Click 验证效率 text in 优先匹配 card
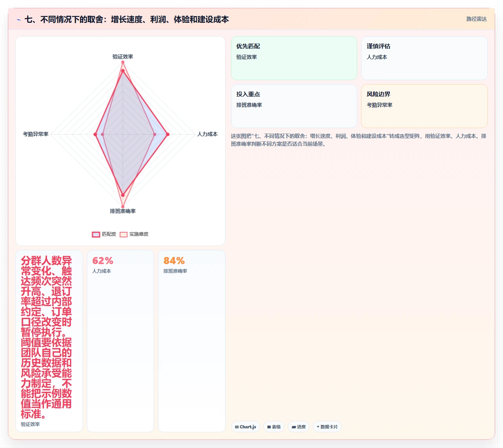The height and width of the screenshot is (448, 503). point(246,57)
